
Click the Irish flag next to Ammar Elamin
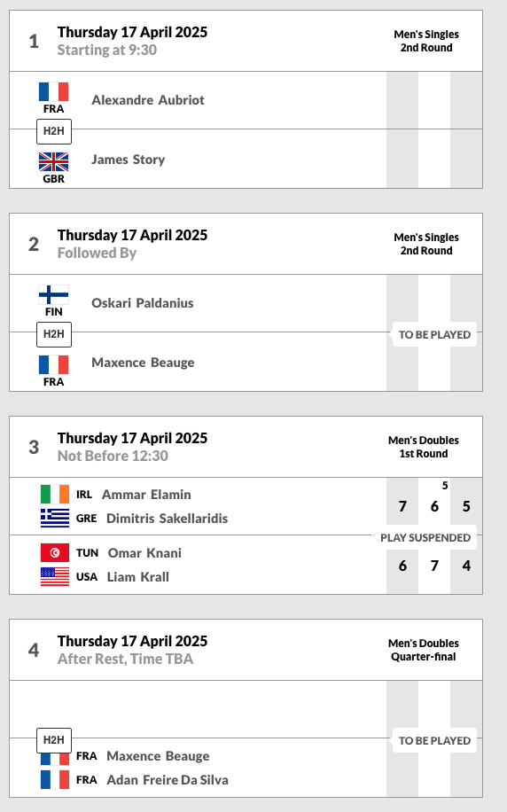coord(55,494)
